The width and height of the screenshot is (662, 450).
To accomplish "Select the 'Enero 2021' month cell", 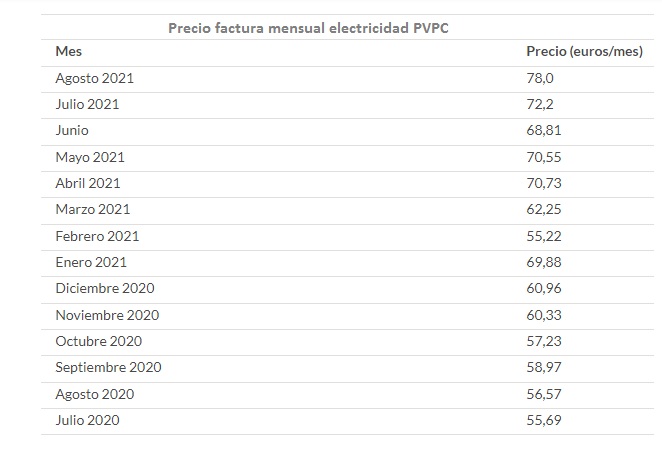I will tap(92, 262).
